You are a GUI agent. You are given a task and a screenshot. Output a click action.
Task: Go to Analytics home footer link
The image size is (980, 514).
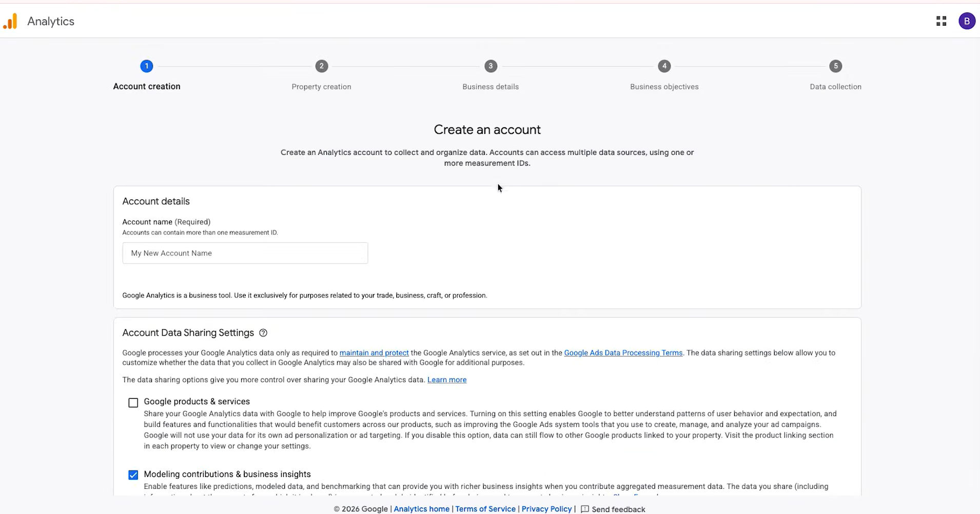[422, 509]
